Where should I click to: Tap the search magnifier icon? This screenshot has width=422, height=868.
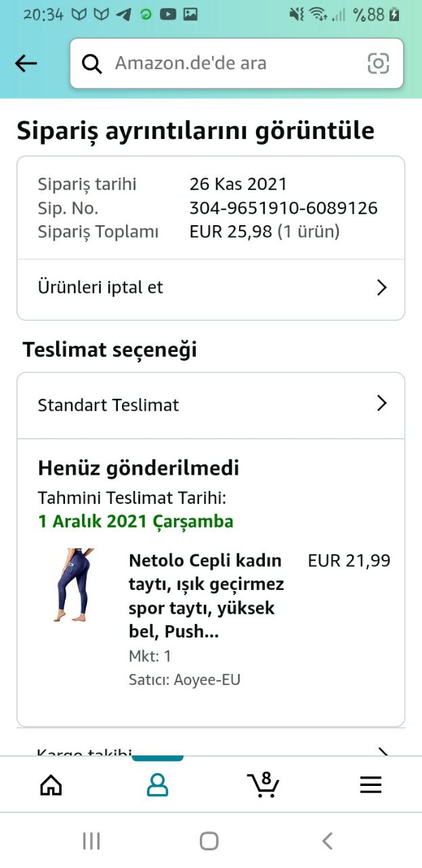[91, 64]
